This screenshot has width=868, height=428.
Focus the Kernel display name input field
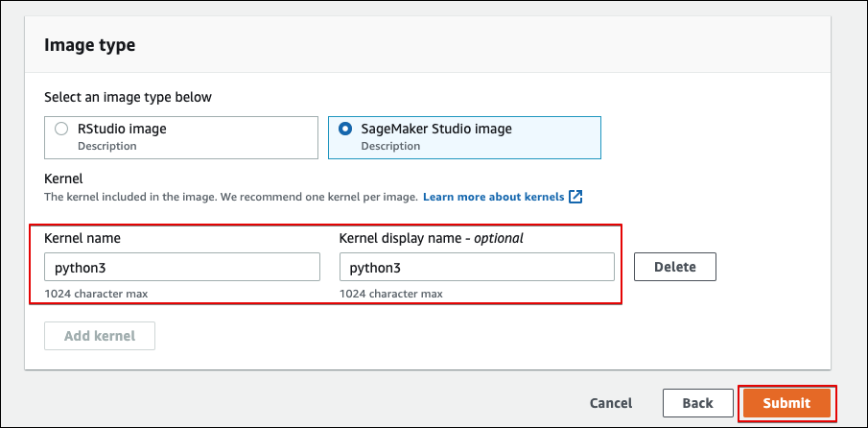tap(477, 267)
